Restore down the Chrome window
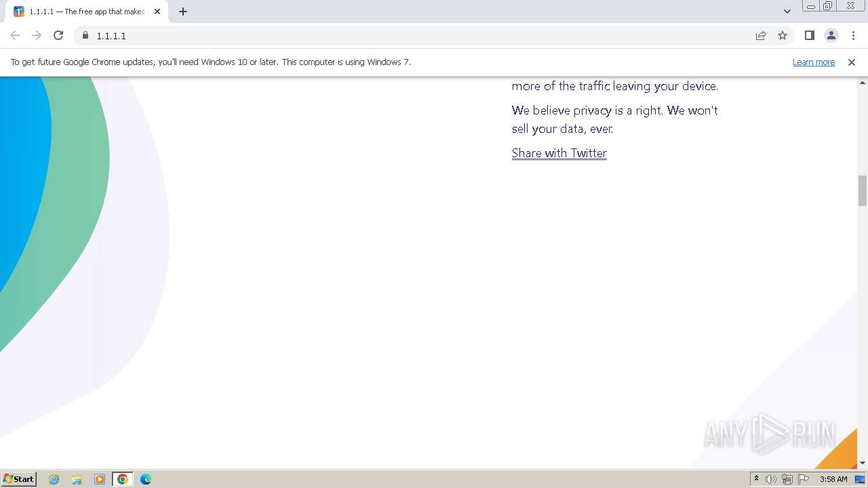Image resolution: width=868 pixels, height=488 pixels. click(828, 6)
